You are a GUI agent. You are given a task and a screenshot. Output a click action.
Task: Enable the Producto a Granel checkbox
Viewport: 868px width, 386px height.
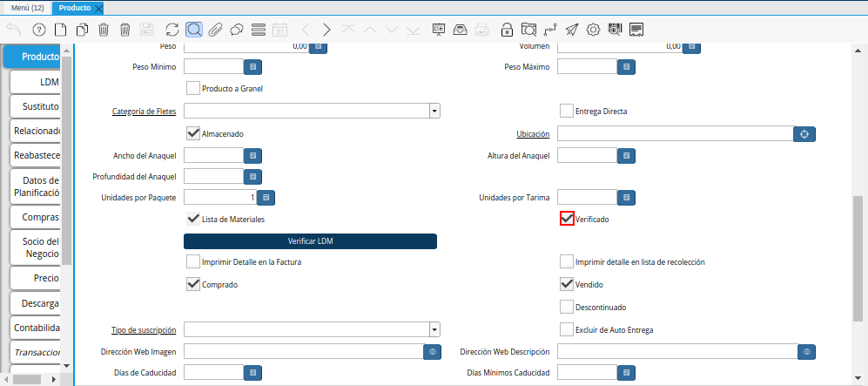point(193,88)
